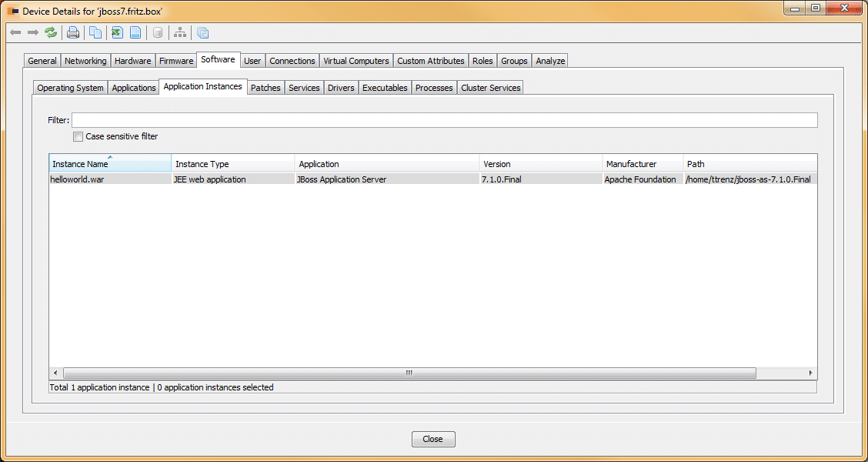Navigate forward using the right arrow icon
The height and width of the screenshot is (462, 868).
point(32,32)
